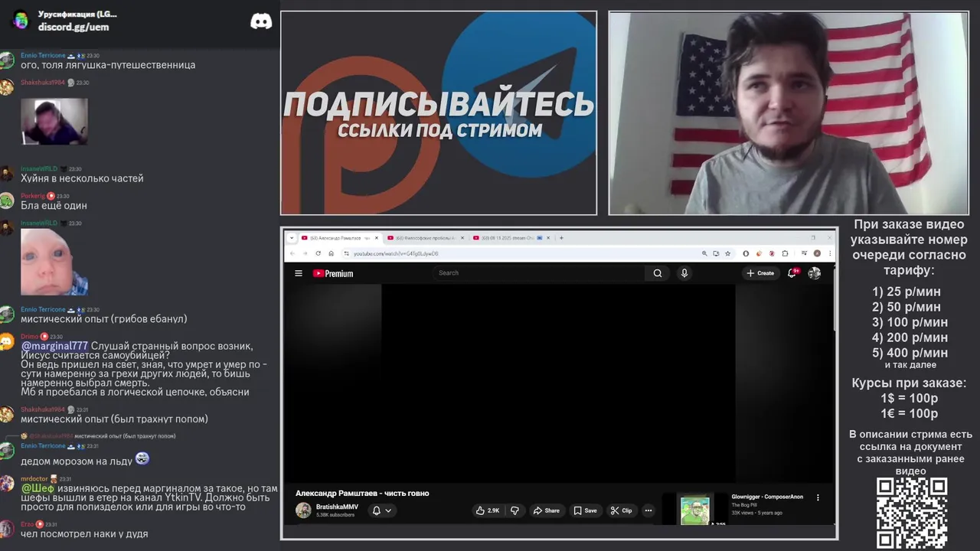
Task: Expand the browser tab search dropdown
Action: pyautogui.click(x=291, y=238)
